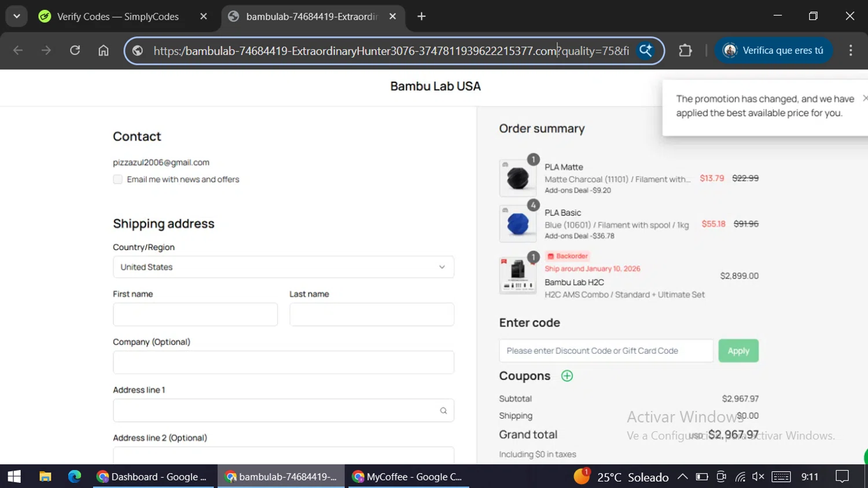Image resolution: width=868 pixels, height=488 pixels.
Task: Show hidden system tray icons
Action: (682, 476)
